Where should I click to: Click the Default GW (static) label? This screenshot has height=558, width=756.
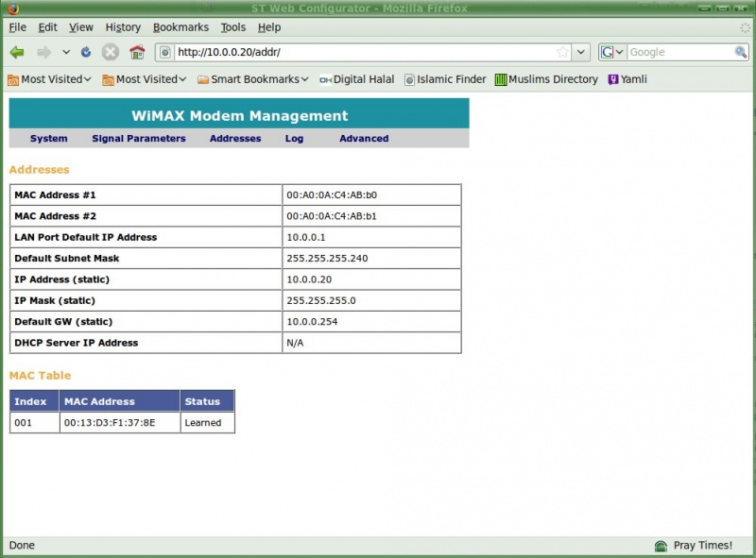point(63,322)
